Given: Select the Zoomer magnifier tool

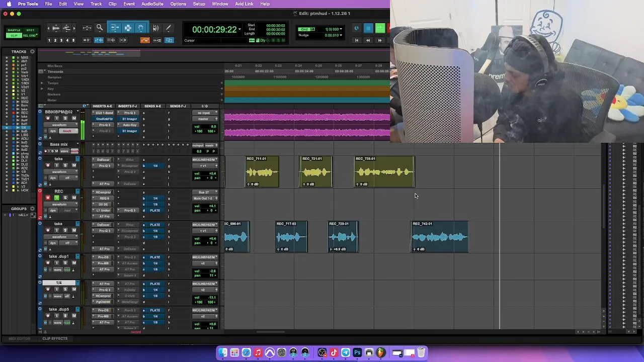Looking at the screenshot, I should (100, 28).
